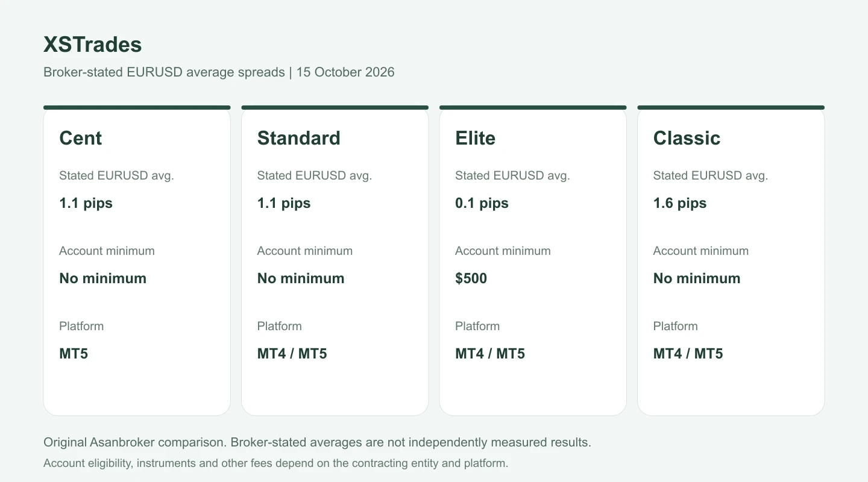Click the Platform label in Elite card
The image size is (868, 482).
point(477,327)
